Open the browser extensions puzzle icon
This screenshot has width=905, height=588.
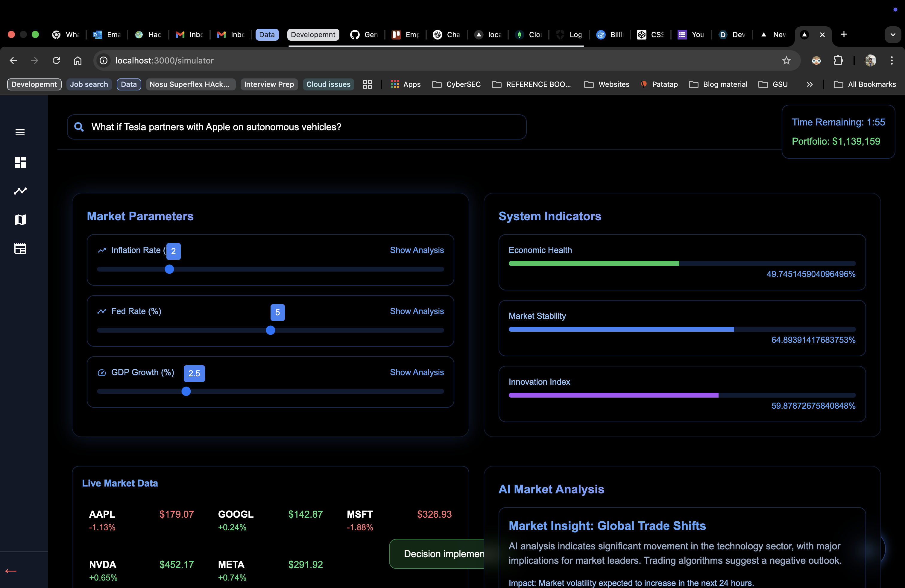838,60
